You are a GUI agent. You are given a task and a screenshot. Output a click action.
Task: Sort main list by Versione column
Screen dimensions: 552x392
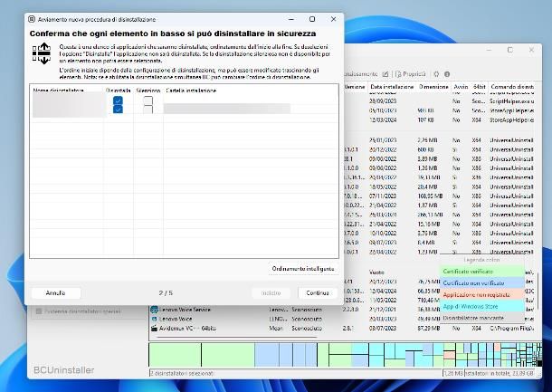click(356, 87)
